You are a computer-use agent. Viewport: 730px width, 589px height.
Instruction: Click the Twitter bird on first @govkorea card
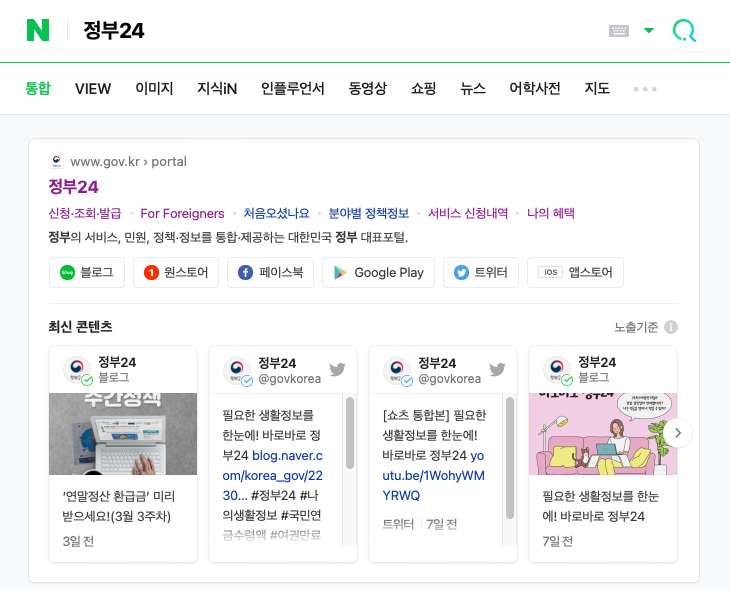[337, 370]
